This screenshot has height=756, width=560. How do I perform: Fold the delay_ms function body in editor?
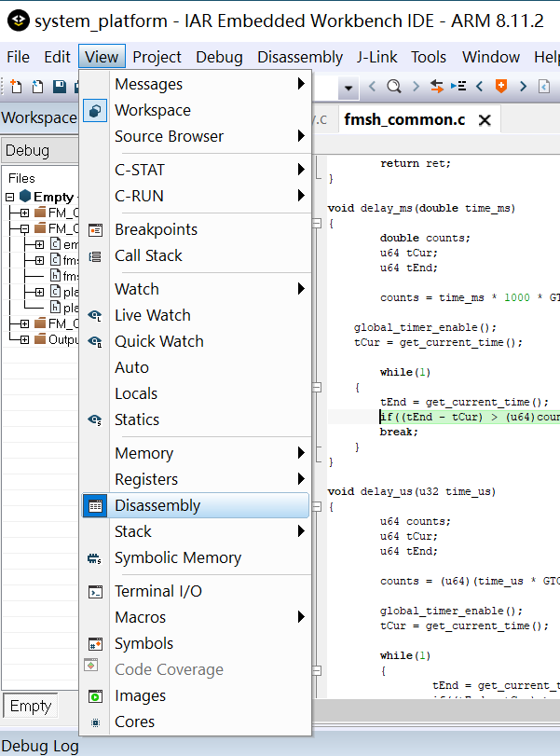[x=317, y=223]
